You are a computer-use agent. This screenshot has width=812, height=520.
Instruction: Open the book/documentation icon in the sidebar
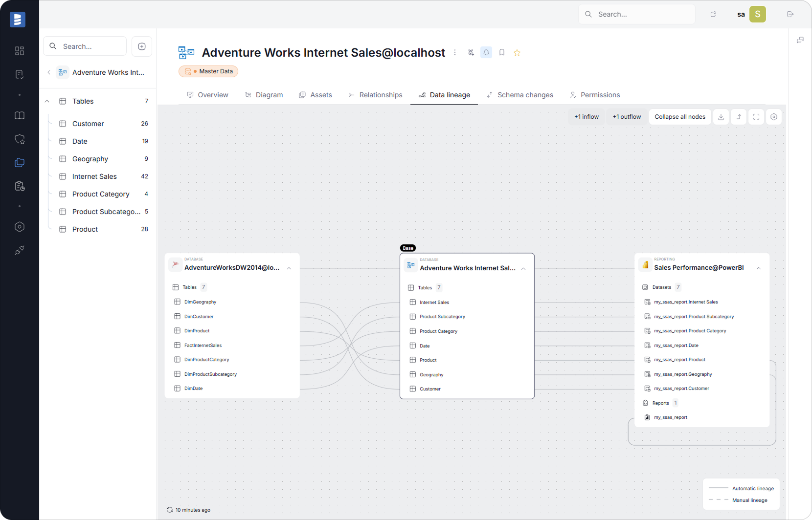[20, 115]
